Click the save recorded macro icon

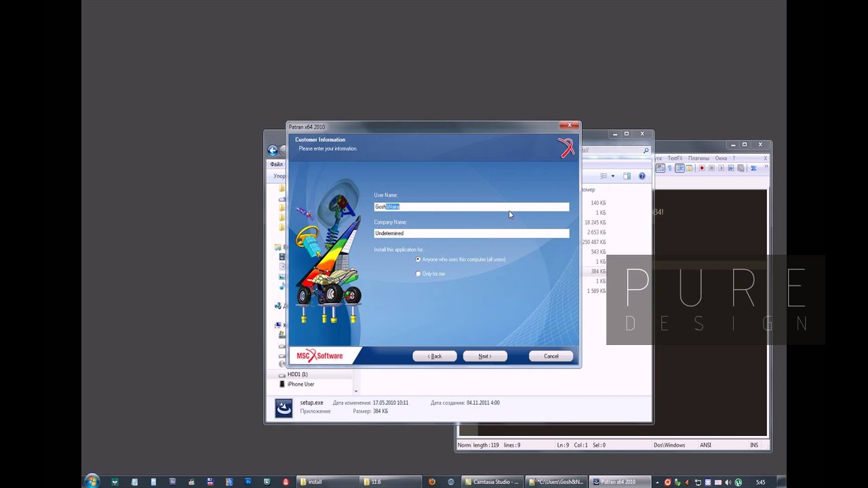tap(741, 168)
